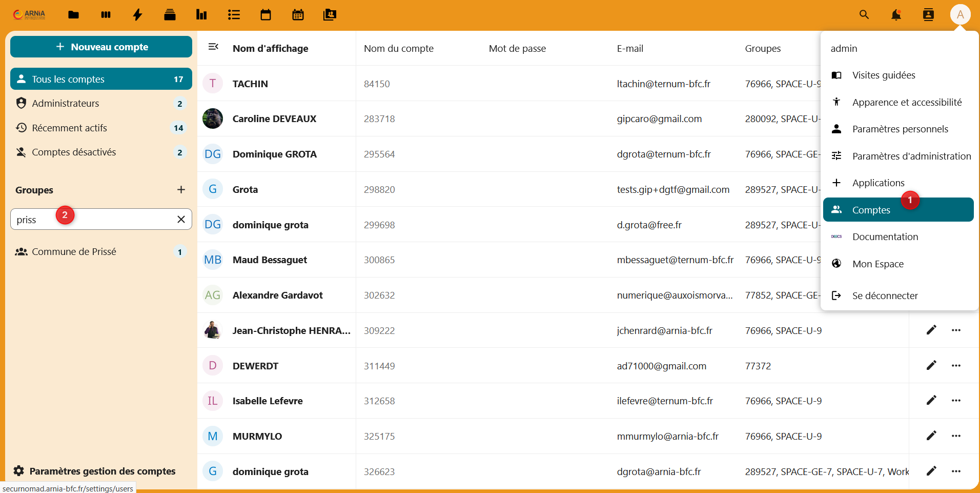
Task: Open the bar chart app icon
Action: (201, 15)
